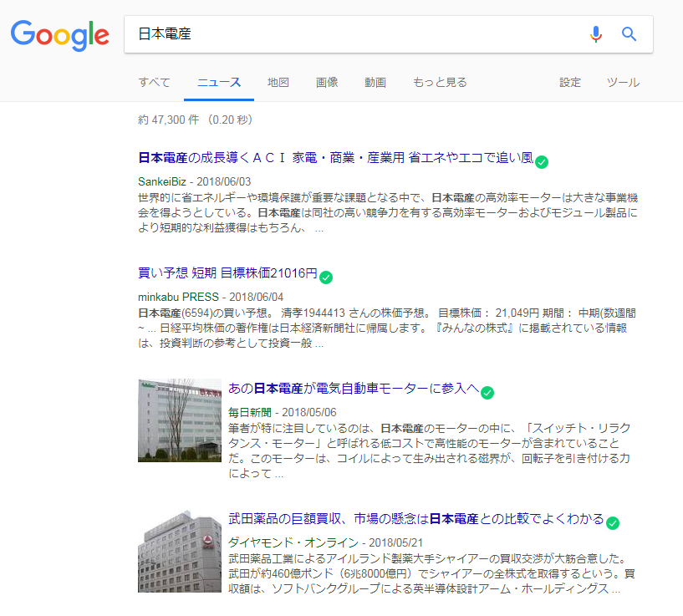This screenshot has height=616, width=683.
Task: Click the Google logo
Action: [60, 35]
